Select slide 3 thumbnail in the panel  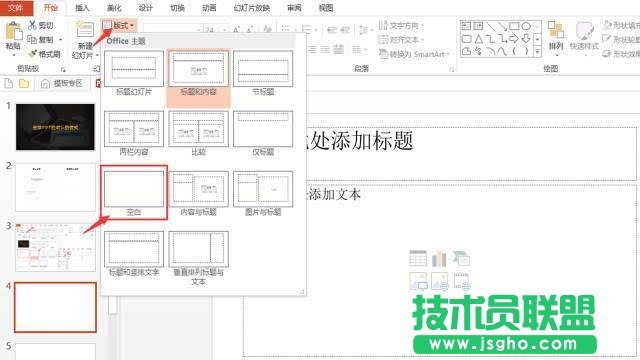[x=55, y=247]
